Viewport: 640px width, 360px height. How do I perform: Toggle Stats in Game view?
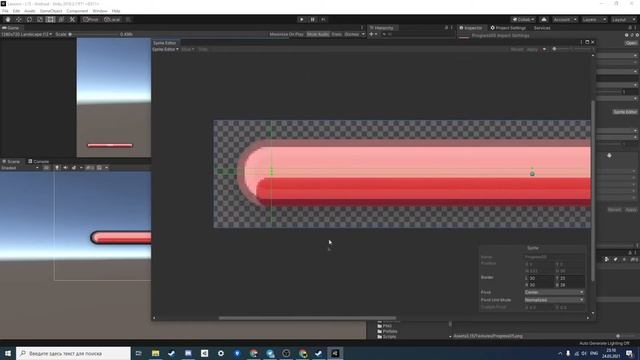point(337,34)
